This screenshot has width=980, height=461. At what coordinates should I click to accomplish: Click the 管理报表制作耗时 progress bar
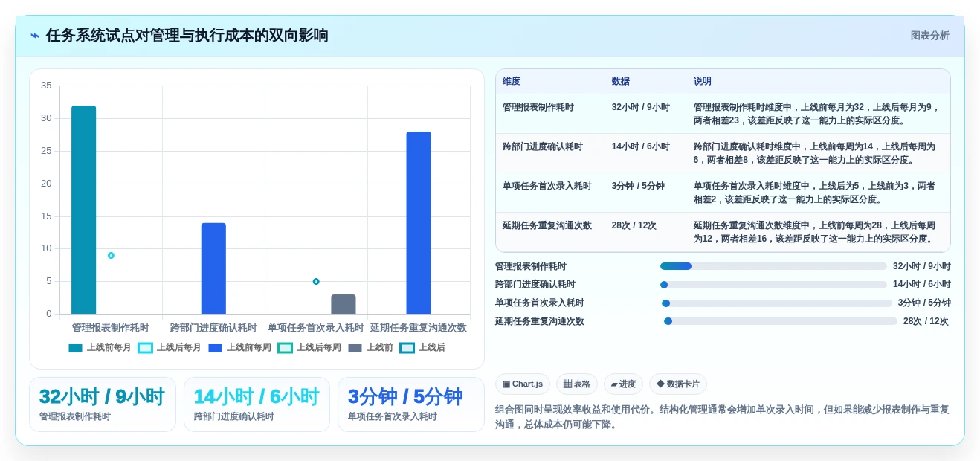click(x=773, y=266)
